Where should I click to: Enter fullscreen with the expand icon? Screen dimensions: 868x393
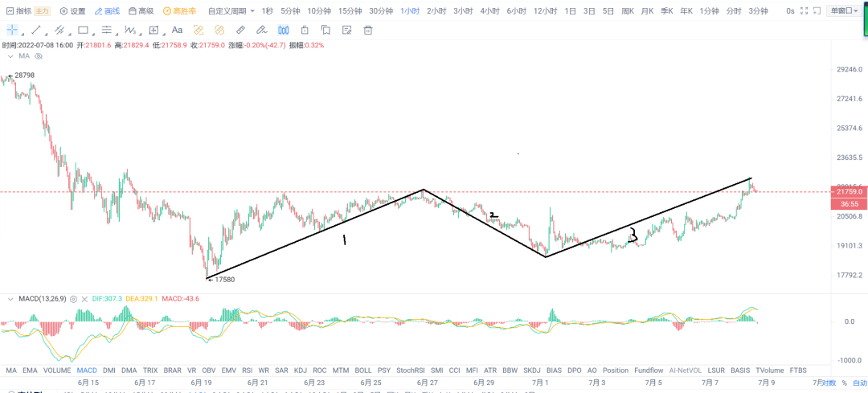click(x=803, y=11)
